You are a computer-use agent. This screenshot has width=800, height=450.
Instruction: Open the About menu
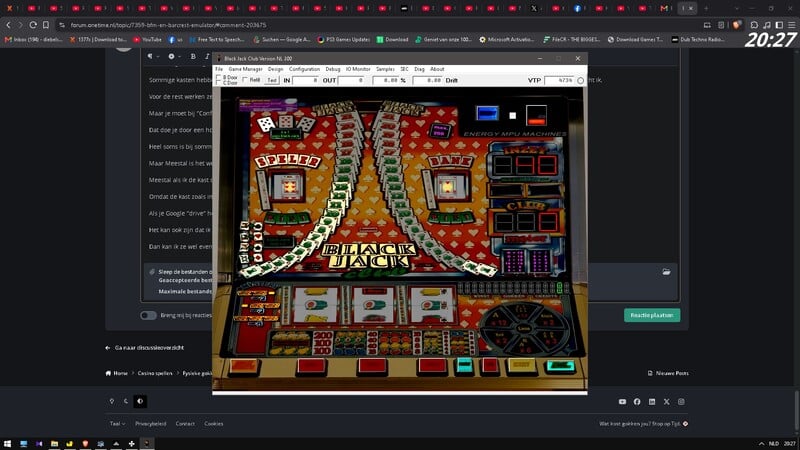pos(437,69)
